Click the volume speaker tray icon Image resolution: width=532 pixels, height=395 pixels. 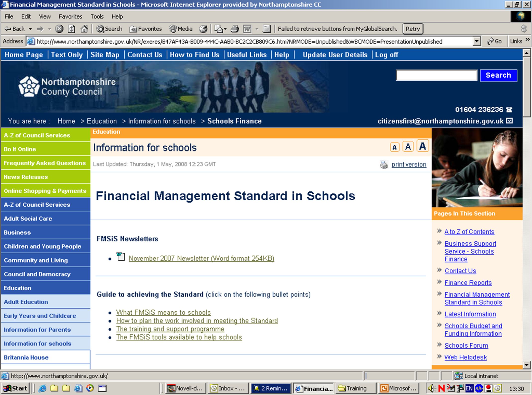(x=432, y=388)
